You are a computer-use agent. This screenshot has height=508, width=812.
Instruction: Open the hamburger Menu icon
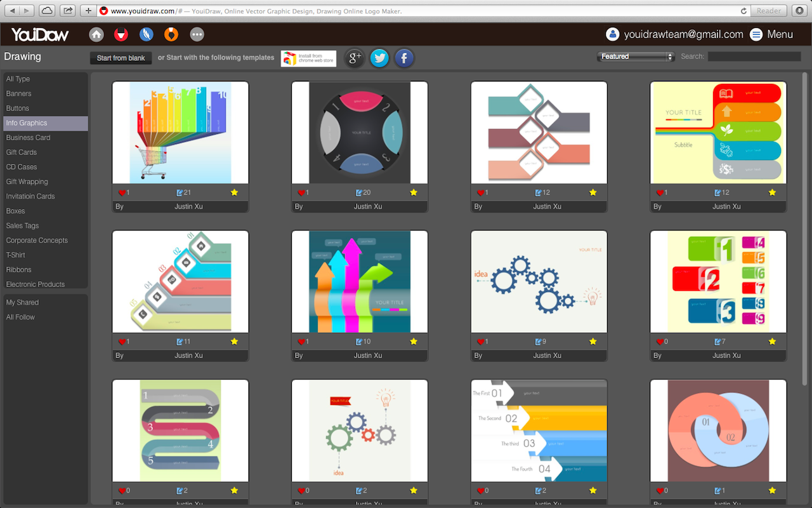[756, 34]
